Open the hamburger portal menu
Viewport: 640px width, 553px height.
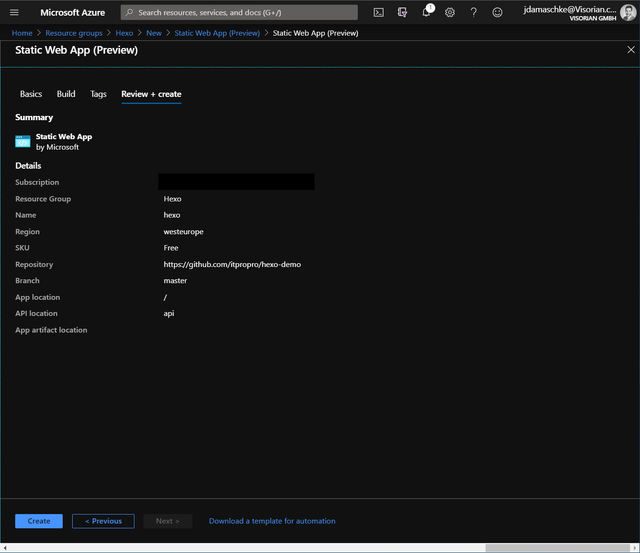coord(14,12)
